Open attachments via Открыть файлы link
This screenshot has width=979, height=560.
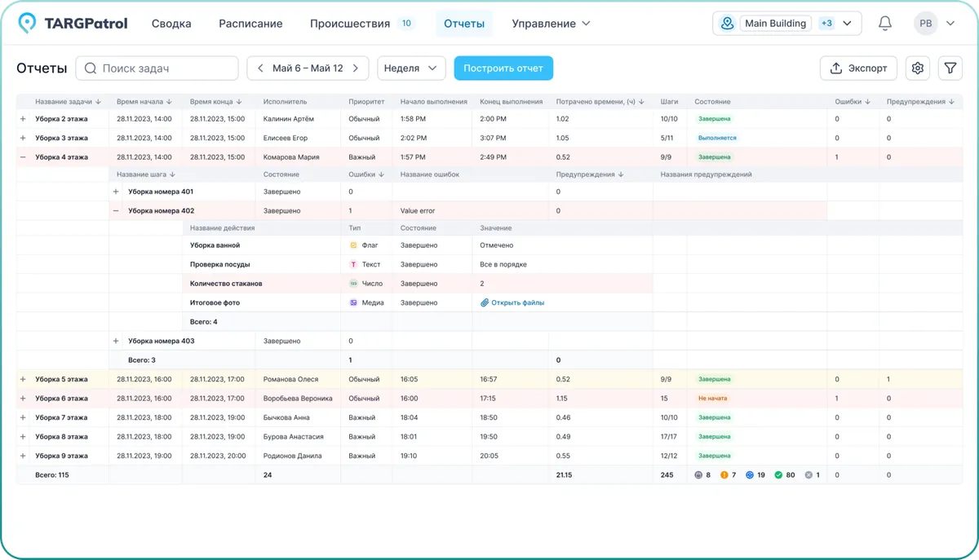click(514, 302)
